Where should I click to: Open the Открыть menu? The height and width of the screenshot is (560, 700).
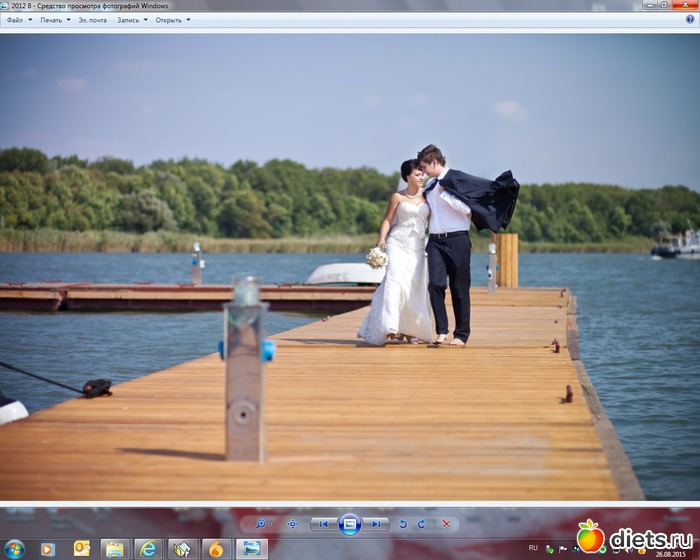(172, 20)
